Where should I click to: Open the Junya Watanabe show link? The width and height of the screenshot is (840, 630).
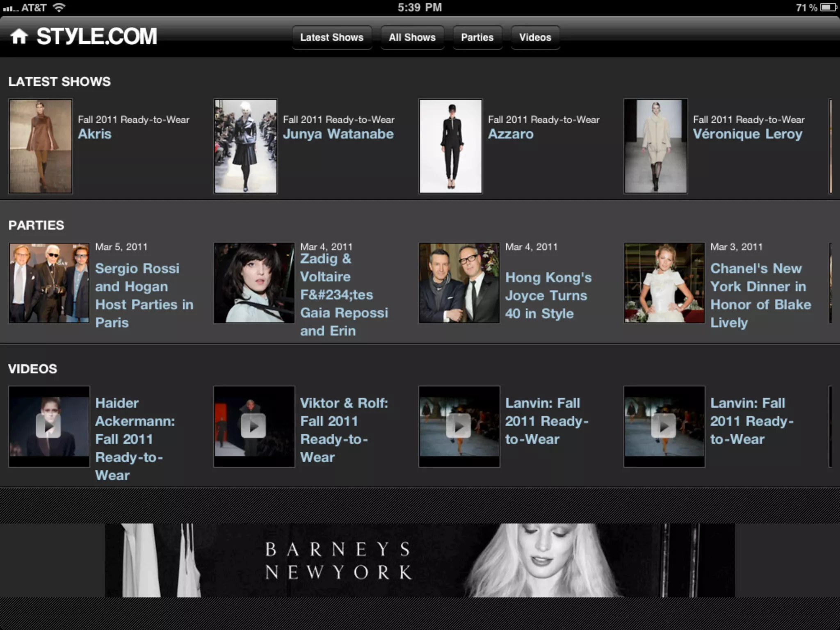(338, 134)
